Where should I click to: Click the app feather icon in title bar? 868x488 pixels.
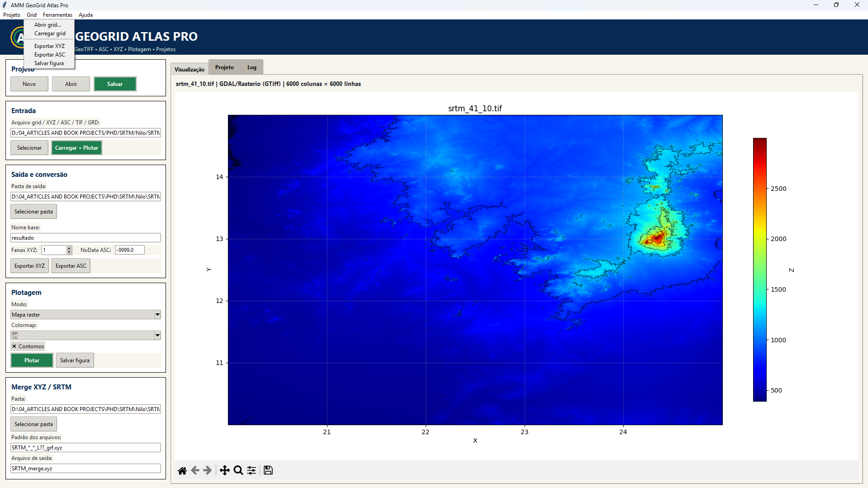(5, 5)
